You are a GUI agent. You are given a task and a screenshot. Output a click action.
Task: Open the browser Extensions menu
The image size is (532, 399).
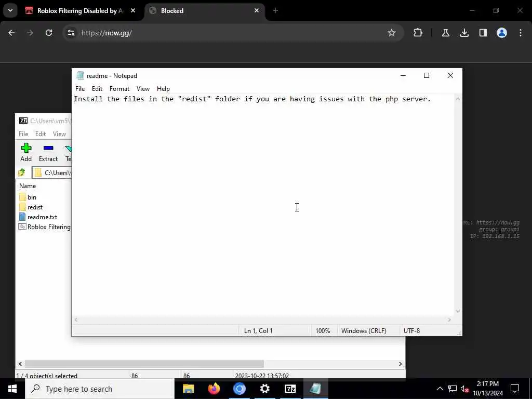point(418,33)
